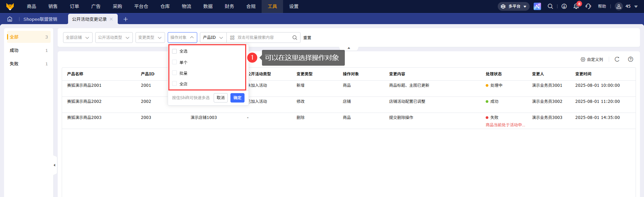Open 自定义列 column settings
The image size is (644, 197).
(592, 59)
